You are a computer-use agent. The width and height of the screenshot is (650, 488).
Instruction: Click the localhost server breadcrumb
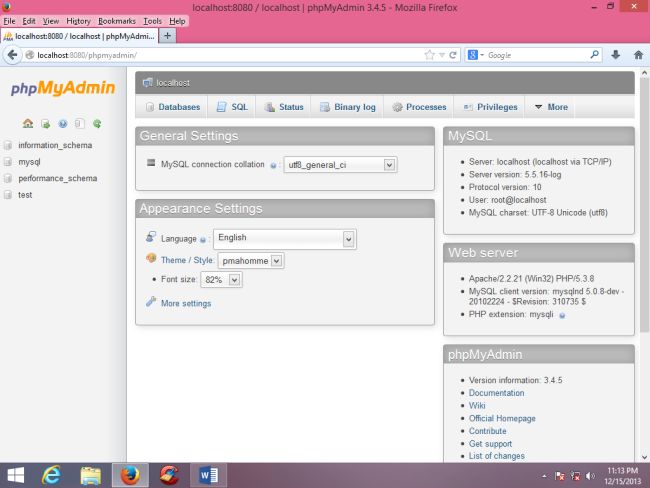coord(173,83)
